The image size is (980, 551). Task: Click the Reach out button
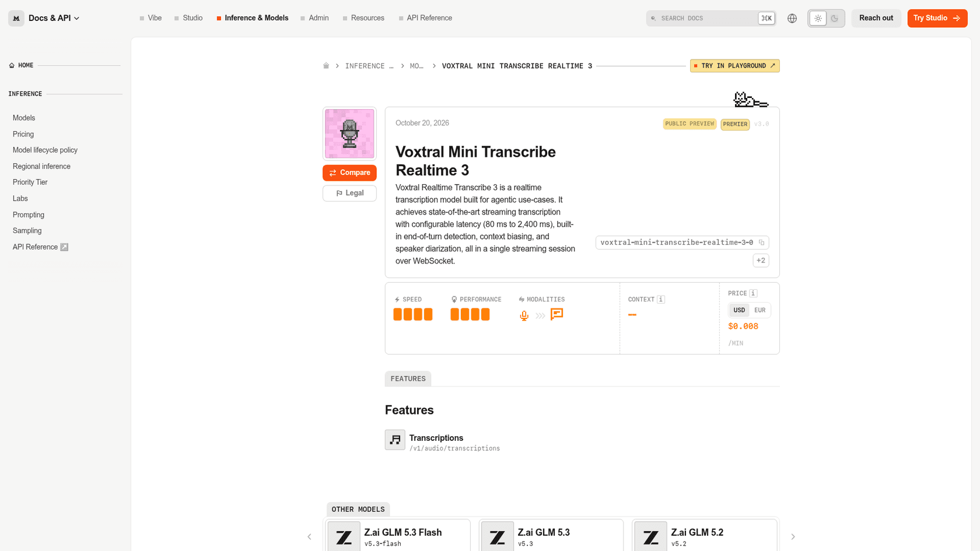click(876, 18)
